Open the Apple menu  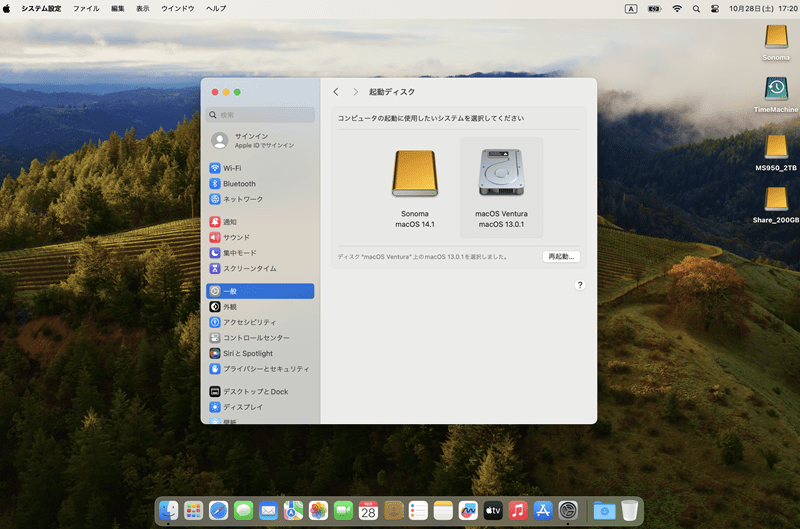7,8
